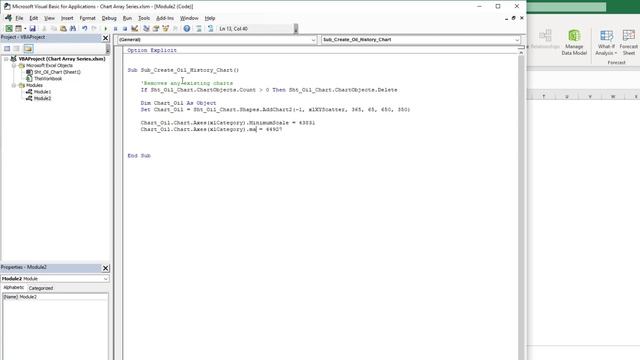Open the View menu
The image size is (640, 360).
coord(49,18)
